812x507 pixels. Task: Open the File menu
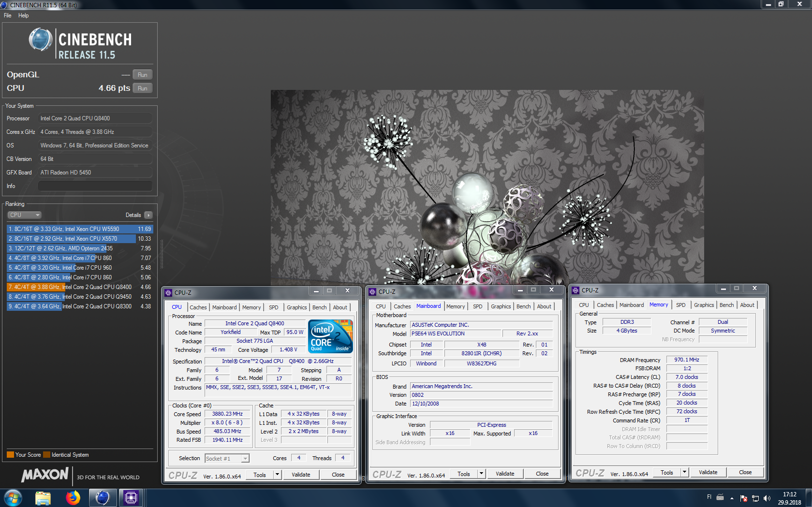click(8, 15)
